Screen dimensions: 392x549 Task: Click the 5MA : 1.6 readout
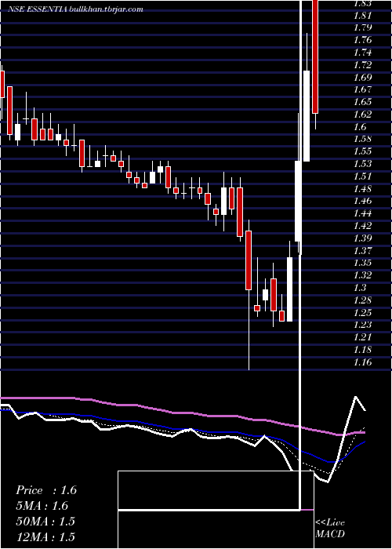(42, 506)
